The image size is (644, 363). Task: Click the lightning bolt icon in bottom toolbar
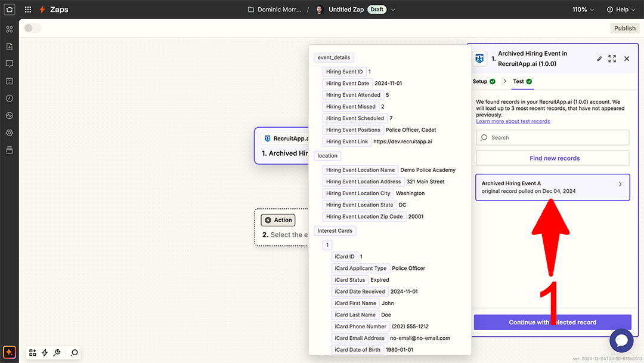coord(45,352)
